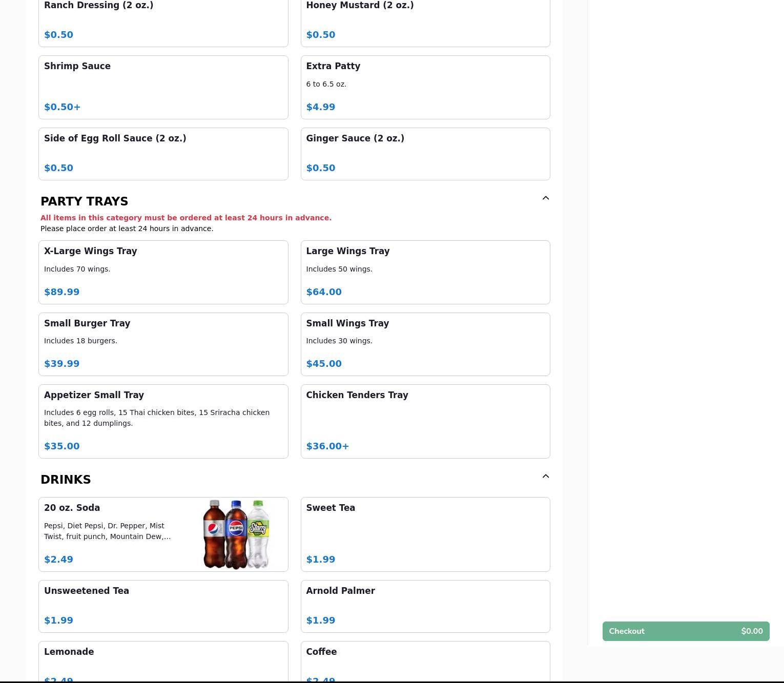Pick the Small Wings Tray card
Screen dimensions: 784x683
(x=425, y=344)
